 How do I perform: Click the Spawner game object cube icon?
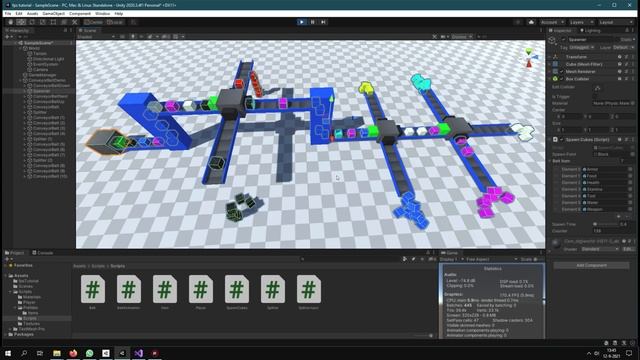click(553, 40)
